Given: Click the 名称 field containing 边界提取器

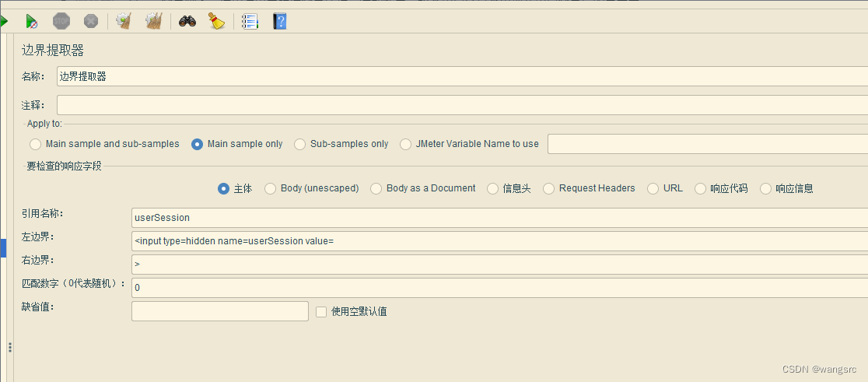Looking at the screenshot, I should pos(462,77).
